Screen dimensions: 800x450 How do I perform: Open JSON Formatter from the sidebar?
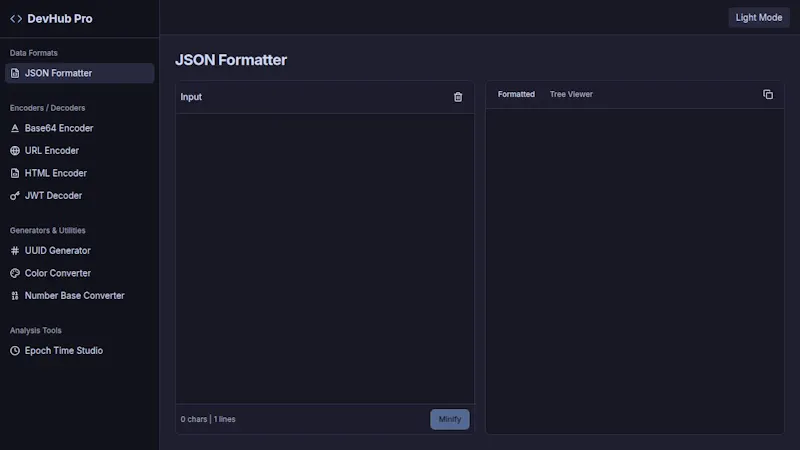pos(80,73)
